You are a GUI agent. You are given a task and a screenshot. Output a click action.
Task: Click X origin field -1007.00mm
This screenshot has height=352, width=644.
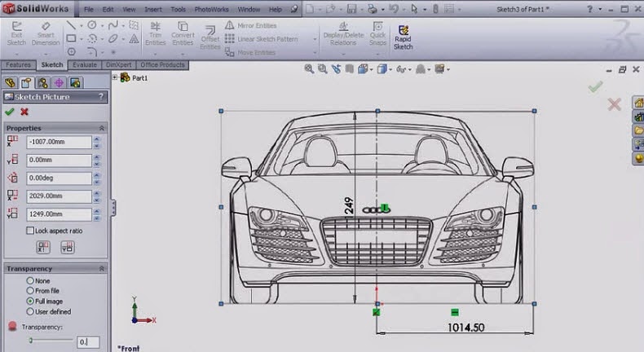pos(60,142)
